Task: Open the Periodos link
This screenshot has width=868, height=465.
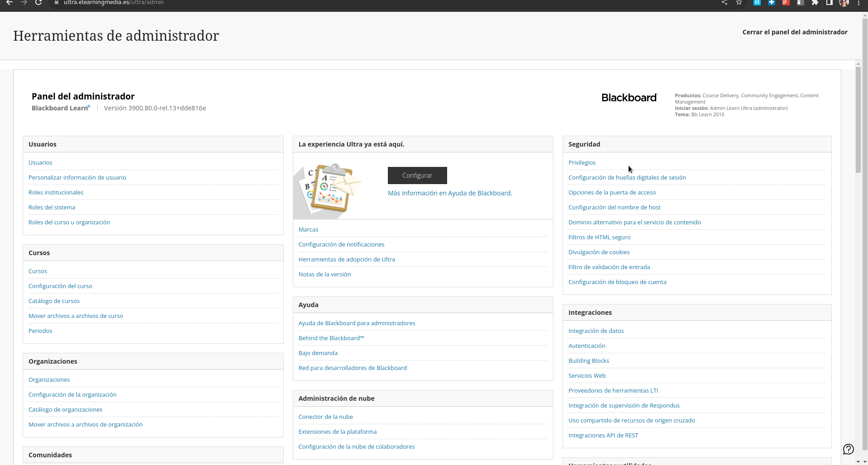Action: (40, 331)
